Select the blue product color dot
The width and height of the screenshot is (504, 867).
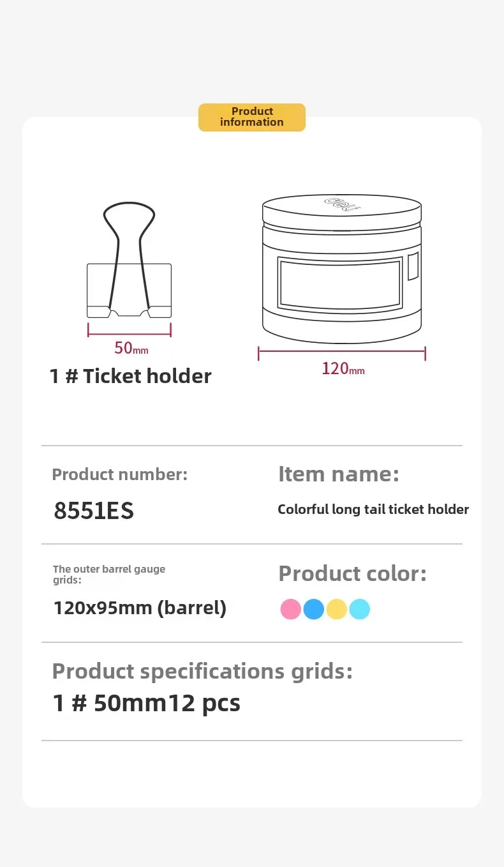click(x=314, y=609)
